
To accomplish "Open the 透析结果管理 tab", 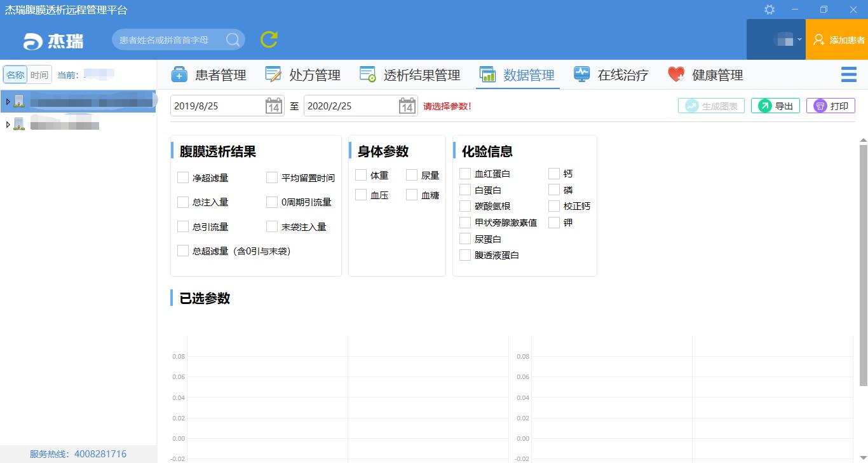I will click(410, 75).
